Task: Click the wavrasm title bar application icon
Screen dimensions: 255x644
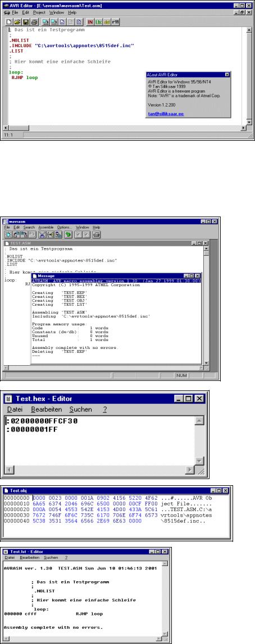Action: point(7,221)
